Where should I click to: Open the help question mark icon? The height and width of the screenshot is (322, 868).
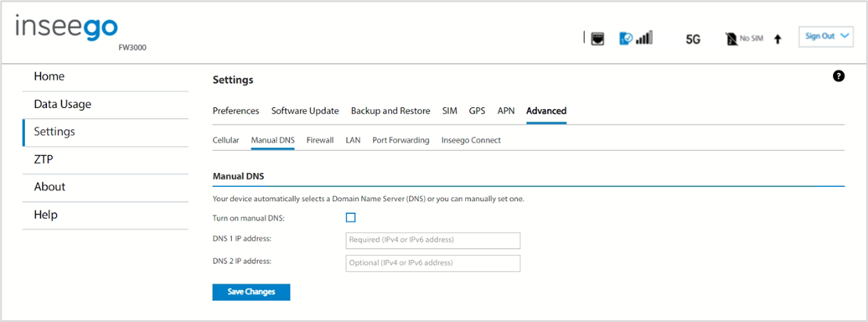click(839, 76)
